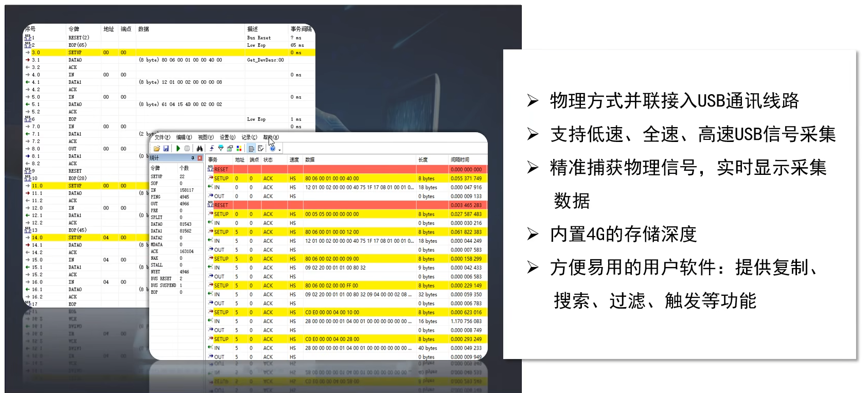Select data cell '80 06 00 01 00 00 12 00'
The height and width of the screenshot is (393, 868).
(x=332, y=232)
